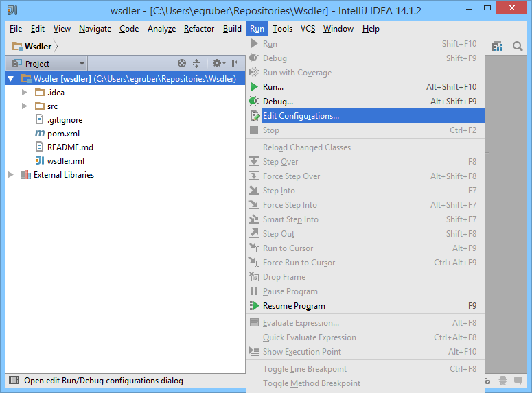Select README.md in project tree

tap(70, 147)
